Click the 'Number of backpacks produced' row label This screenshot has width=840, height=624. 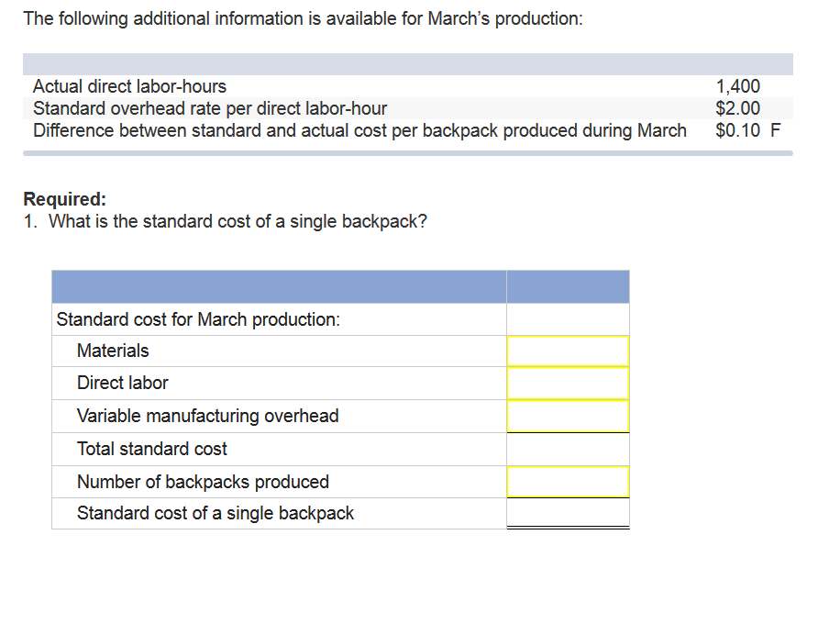coord(203,482)
